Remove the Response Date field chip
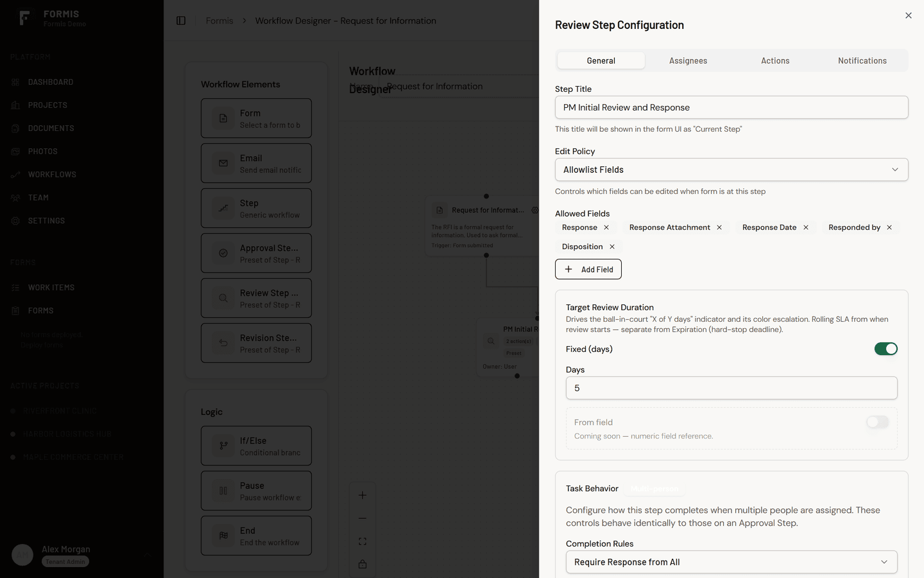924x578 pixels. (x=806, y=227)
